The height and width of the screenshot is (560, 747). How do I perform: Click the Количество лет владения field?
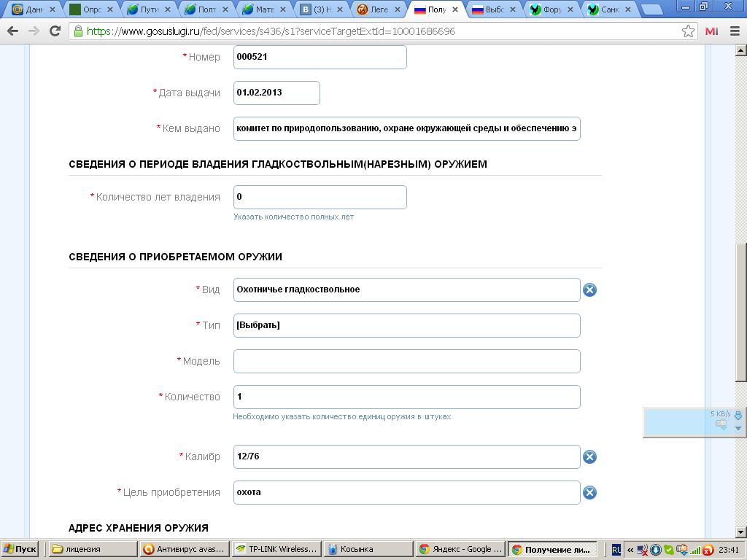pyautogui.click(x=320, y=197)
